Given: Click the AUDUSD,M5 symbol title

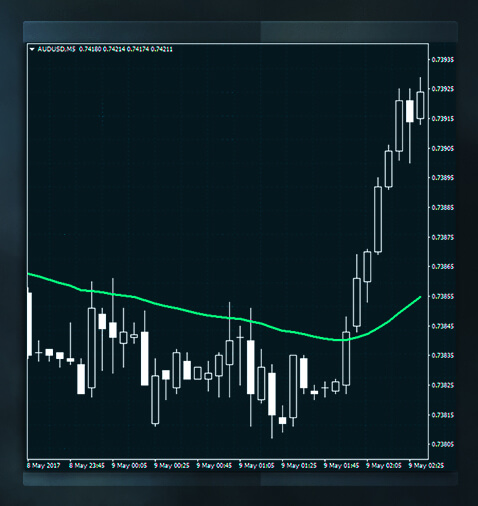Looking at the screenshot, I should pyautogui.click(x=56, y=49).
